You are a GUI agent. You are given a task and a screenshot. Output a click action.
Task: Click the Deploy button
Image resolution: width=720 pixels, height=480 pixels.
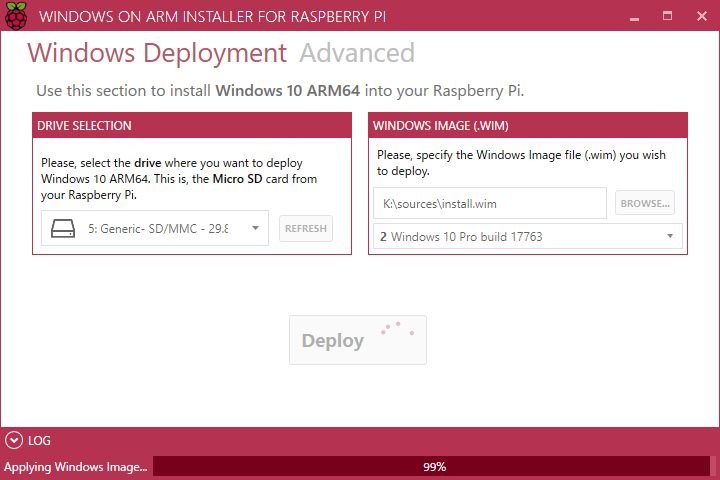pyautogui.click(x=358, y=340)
